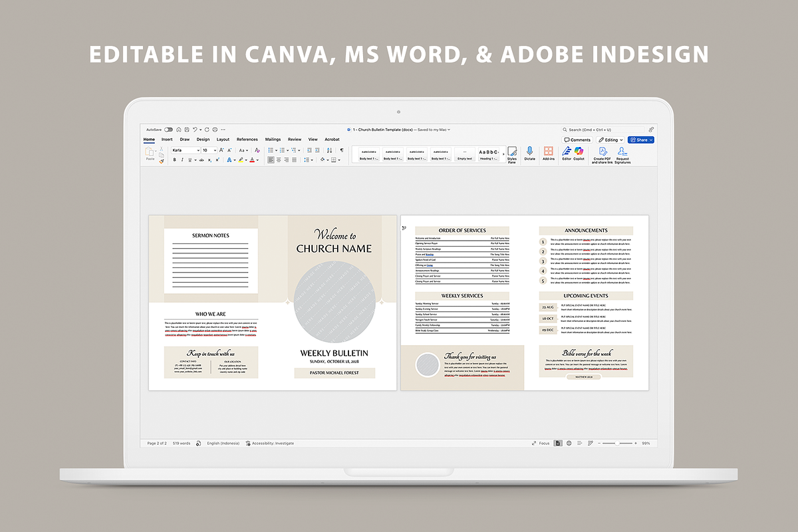The height and width of the screenshot is (532, 798).
Task: Click the Comments button
Action: point(577,140)
